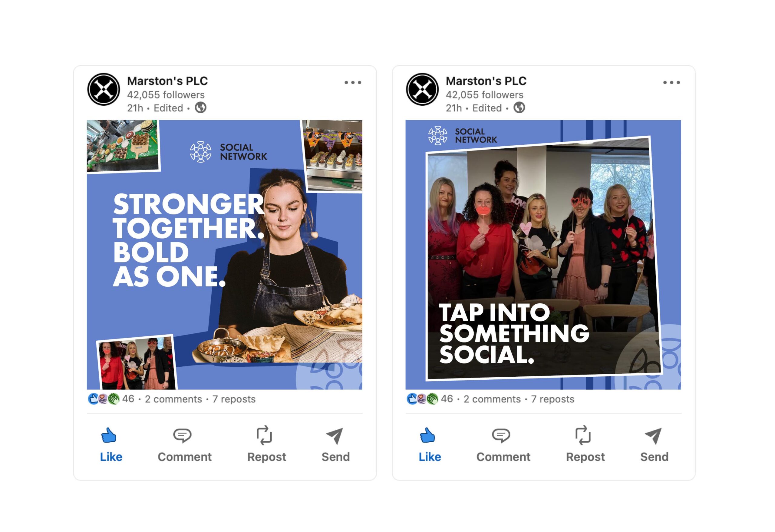The height and width of the screenshot is (532, 775).
Task: Click the Comment bubble icon on left post
Action: (x=183, y=436)
